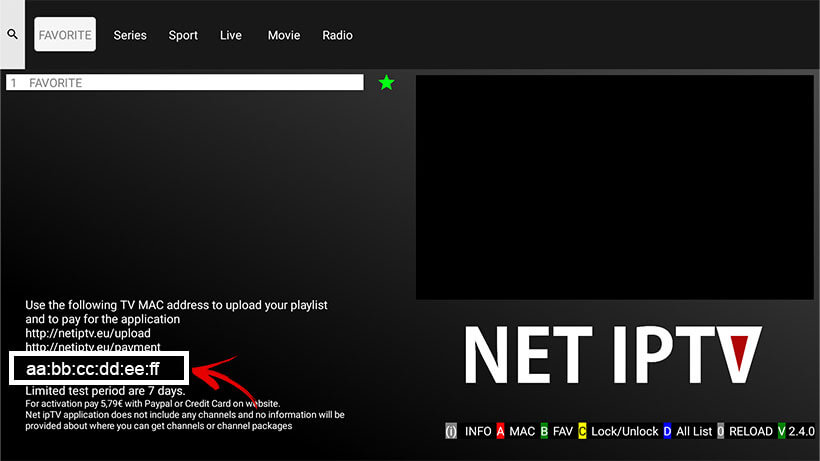Click the grey 0 key icon
The width and height of the screenshot is (820, 461).
pyautogui.click(x=721, y=431)
